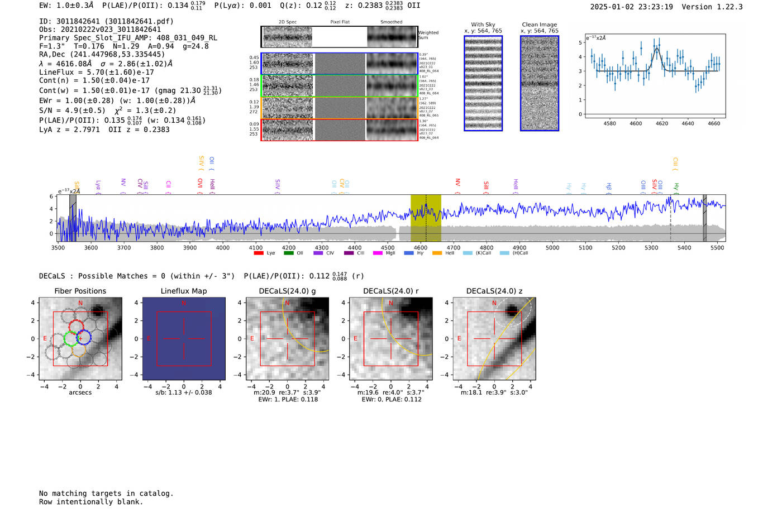Screen dimensions: 782x532
Task: Click the magenta MgII legend swatch
Action: [378, 253]
